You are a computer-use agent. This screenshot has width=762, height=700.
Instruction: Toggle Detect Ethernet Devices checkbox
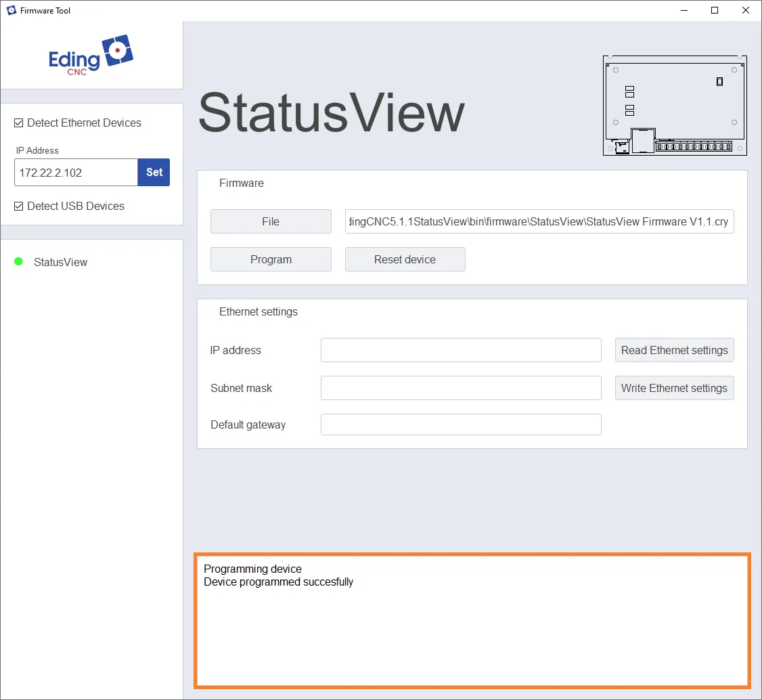coord(18,123)
